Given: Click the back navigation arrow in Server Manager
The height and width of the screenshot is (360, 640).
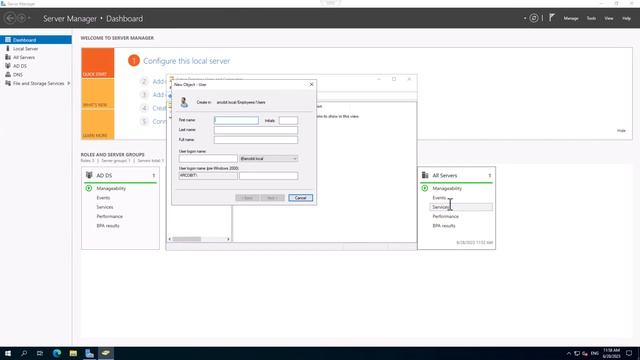Looking at the screenshot, I should pyautogui.click(x=10, y=18).
